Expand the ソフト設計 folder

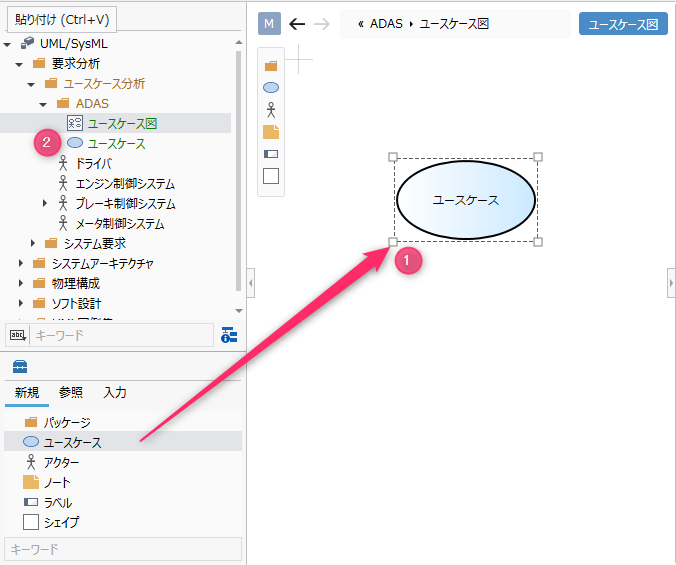click(20, 303)
